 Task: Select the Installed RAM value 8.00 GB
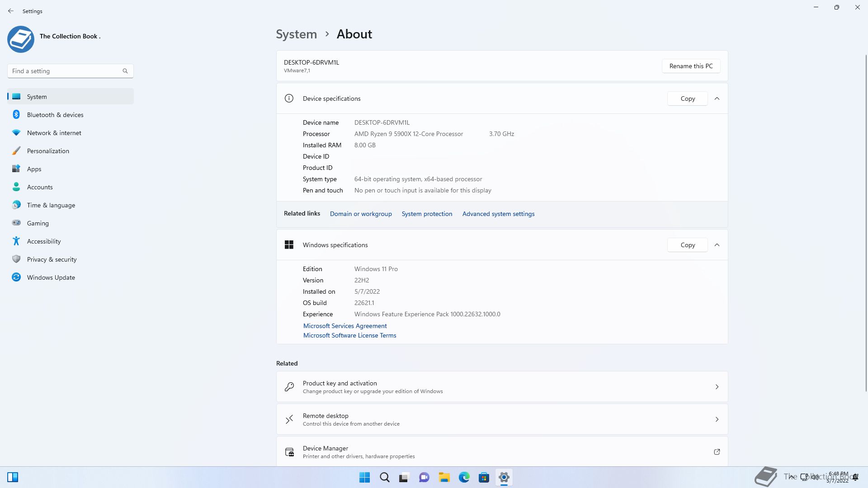point(365,145)
